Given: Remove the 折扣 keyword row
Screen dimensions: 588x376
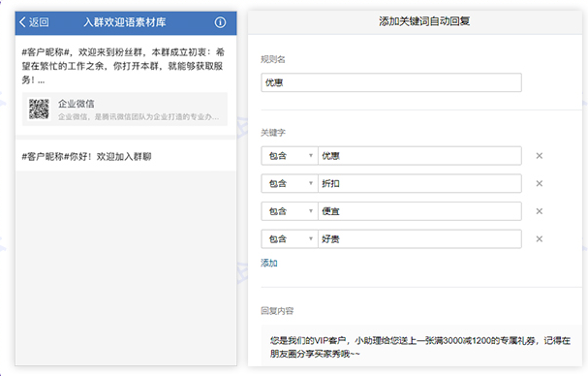Looking at the screenshot, I should click(x=540, y=183).
